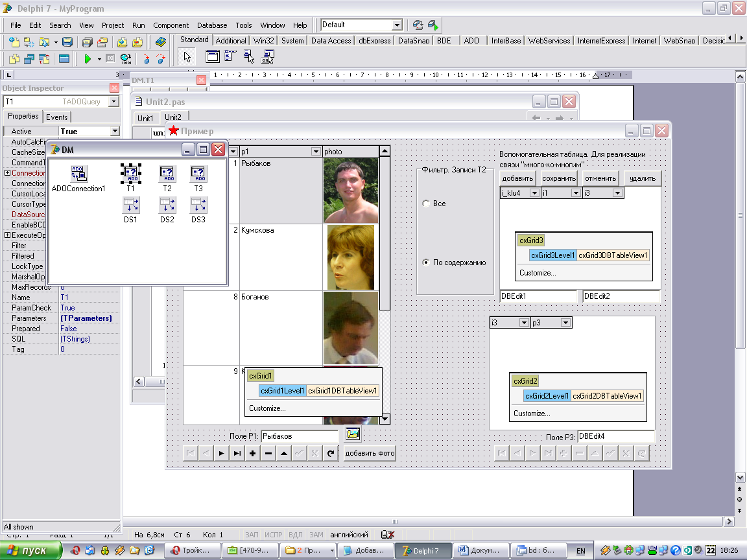Click the green Run arrow in toolbar
Screen dimensions: 747x560
[x=87, y=58]
